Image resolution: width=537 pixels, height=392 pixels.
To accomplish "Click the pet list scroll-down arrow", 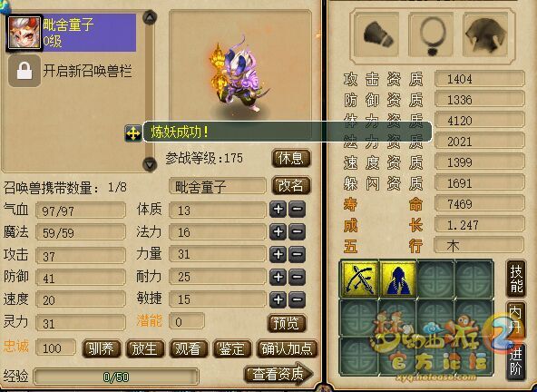I will click(x=150, y=164).
